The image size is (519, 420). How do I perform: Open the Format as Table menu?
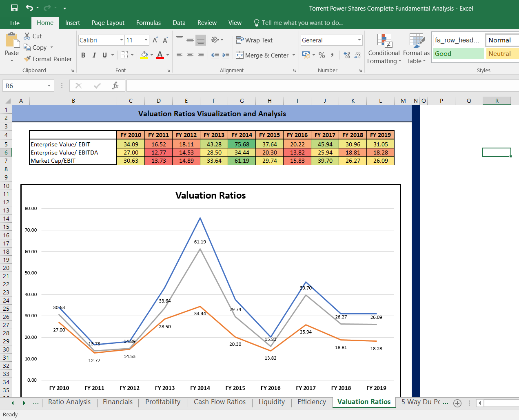coord(416,49)
